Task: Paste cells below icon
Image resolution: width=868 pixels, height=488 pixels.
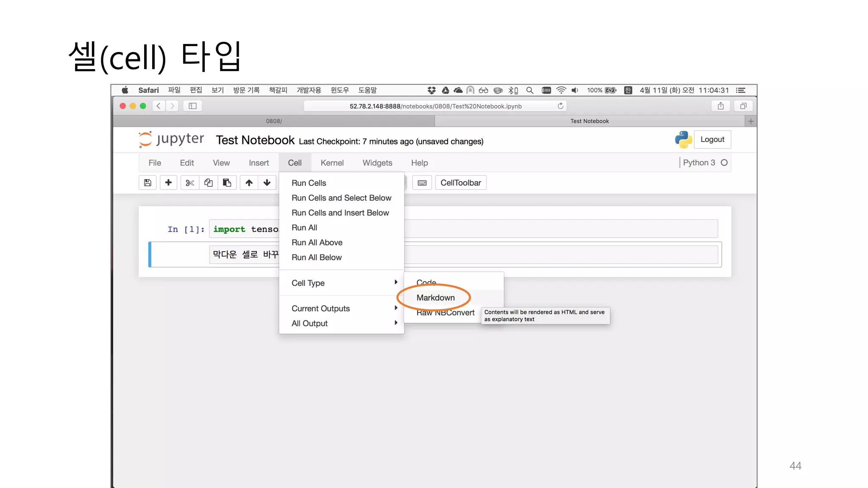Action: (227, 183)
